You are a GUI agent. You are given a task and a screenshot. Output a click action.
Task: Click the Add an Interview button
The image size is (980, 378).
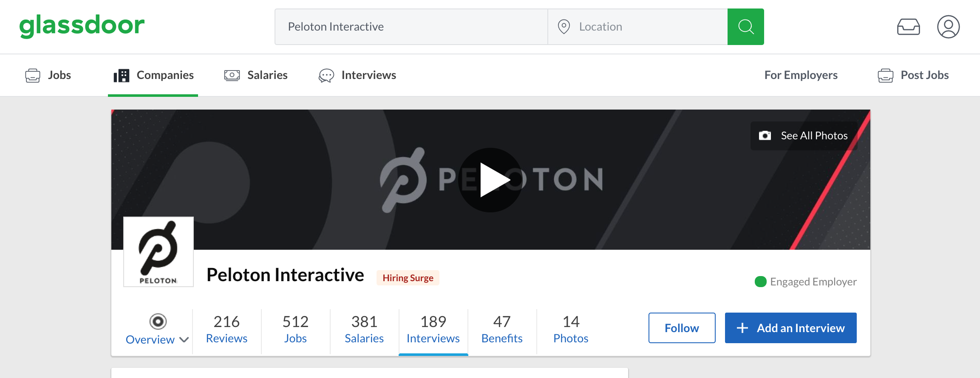(x=790, y=328)
